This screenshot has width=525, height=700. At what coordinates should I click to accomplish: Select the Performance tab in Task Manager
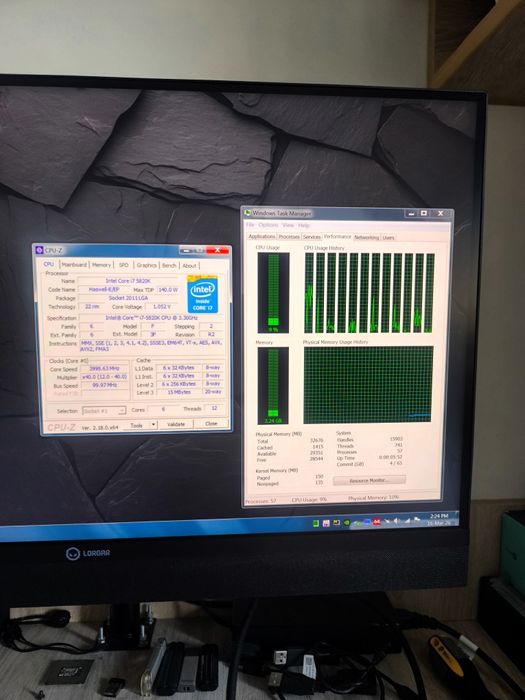click(338, 237)
